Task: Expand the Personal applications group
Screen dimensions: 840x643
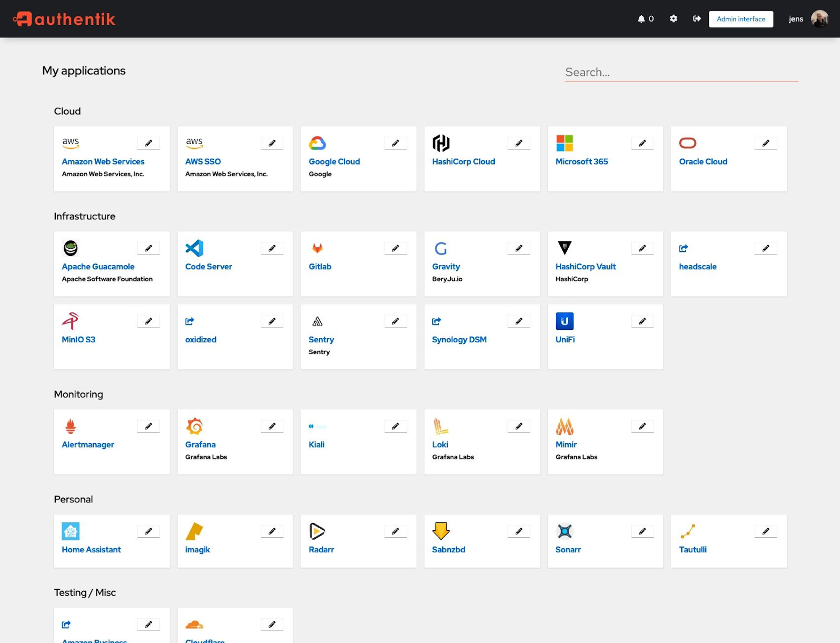Action: point(73,499)
